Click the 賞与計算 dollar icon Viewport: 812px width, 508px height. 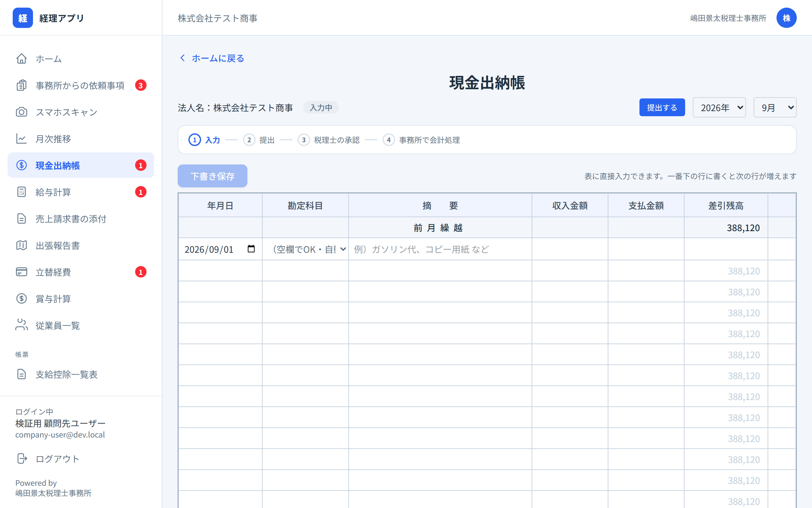pos(22,299)
